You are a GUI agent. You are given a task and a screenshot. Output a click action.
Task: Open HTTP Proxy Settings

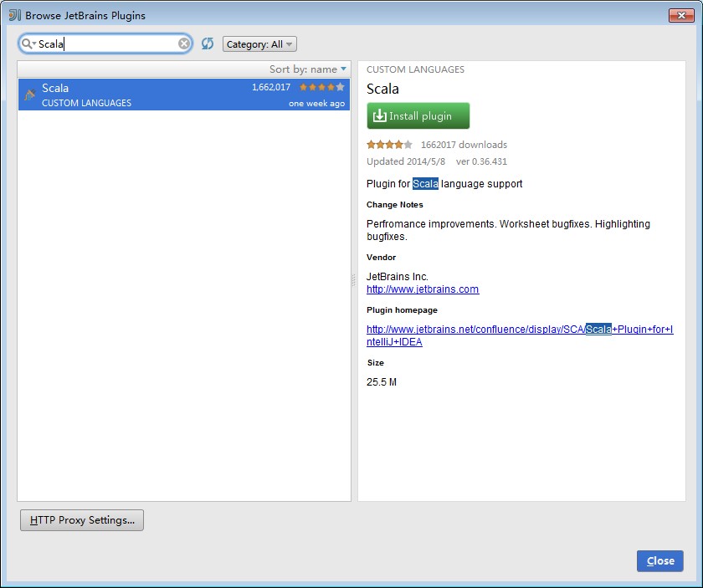[x=81, y=519]
